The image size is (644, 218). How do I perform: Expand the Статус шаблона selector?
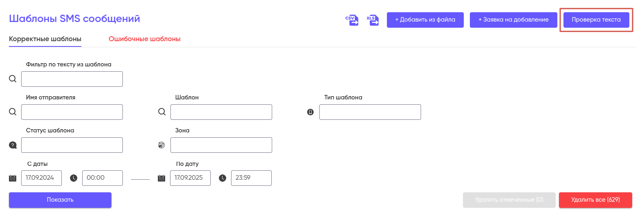72,145
